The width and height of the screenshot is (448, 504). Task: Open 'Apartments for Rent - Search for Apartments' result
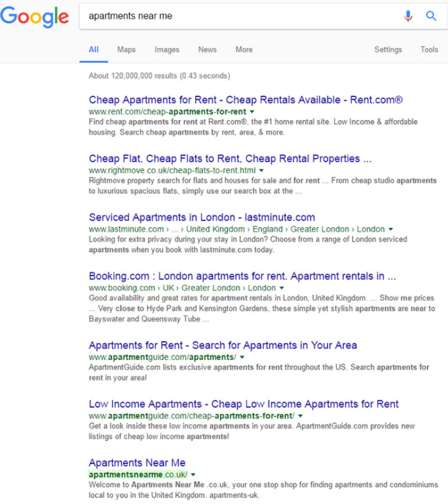pyautogui.click(x=223, y=345)
